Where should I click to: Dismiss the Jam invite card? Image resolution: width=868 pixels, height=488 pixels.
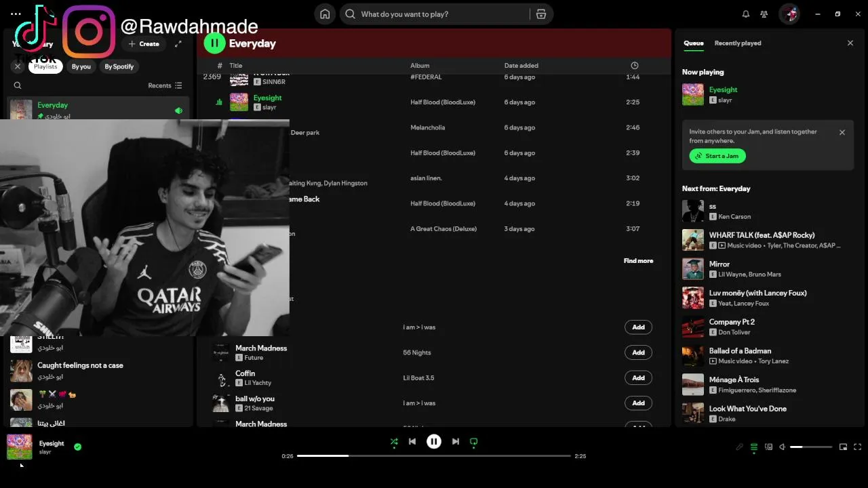(x=842, y=133)
